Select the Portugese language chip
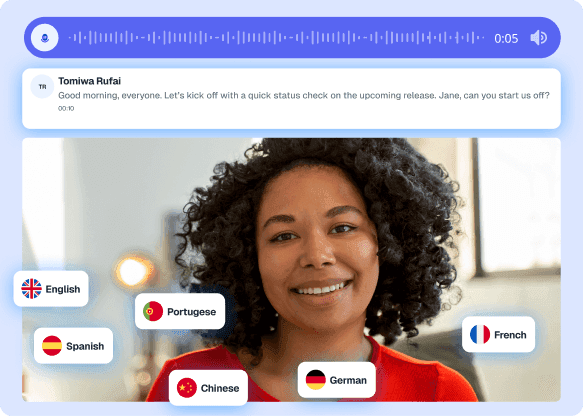 click(x=180, y=312)
